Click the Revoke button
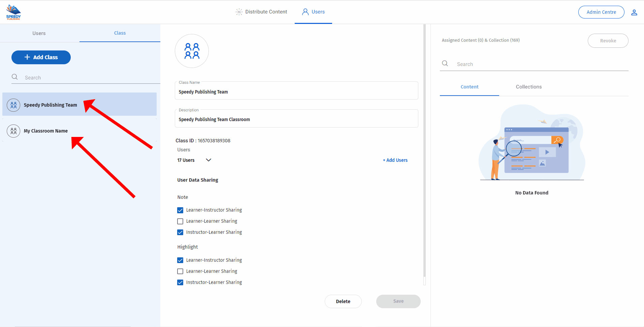644x327 pixels. click(608, 41)
